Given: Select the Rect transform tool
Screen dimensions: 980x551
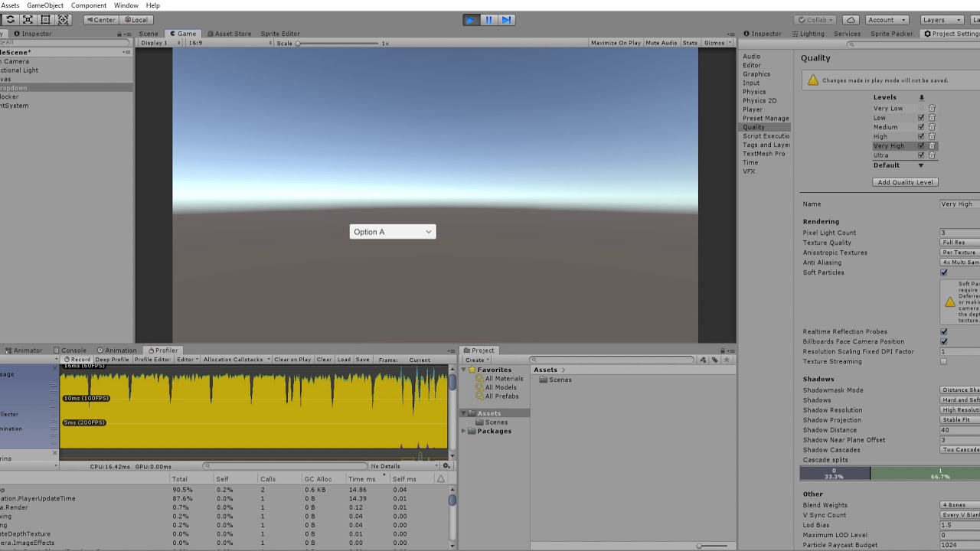Looking at the screenshot, I should click(x=45, y=20).
